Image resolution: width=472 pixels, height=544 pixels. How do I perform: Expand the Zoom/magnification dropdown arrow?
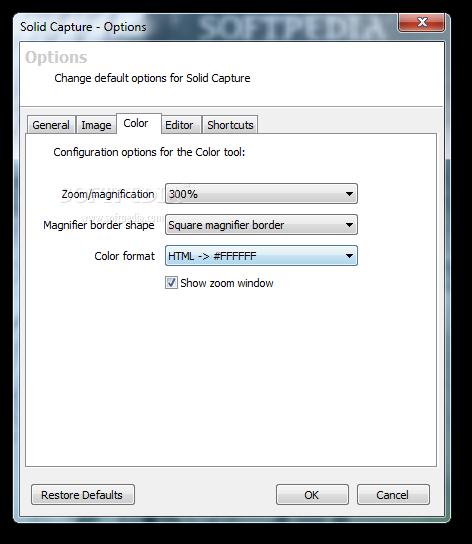coord(349,194)
